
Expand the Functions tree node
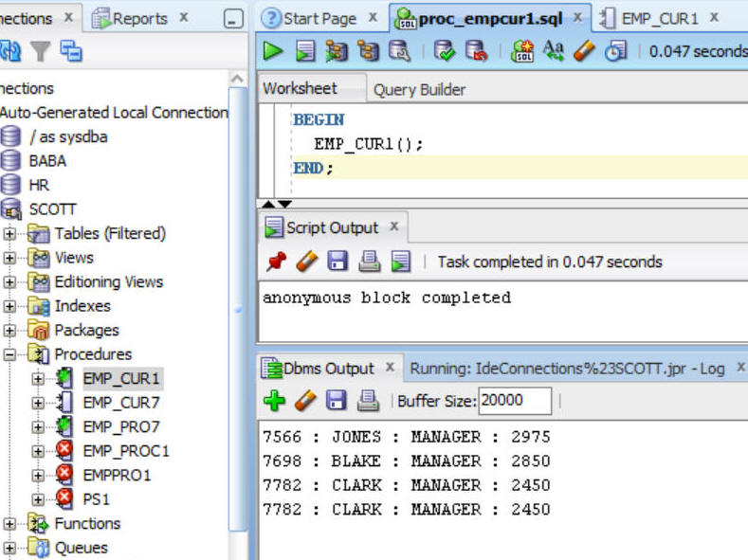[x=9, y=524]
